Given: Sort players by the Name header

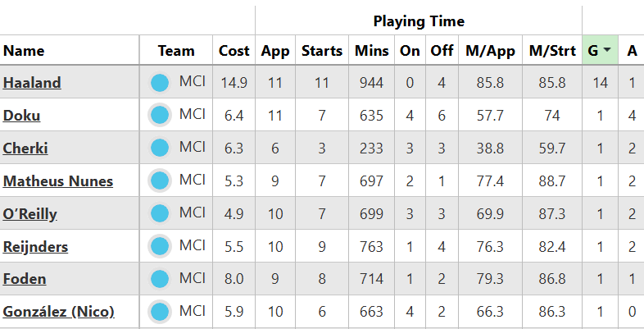Looking at the screenshot, I should [x=24, y=50].
